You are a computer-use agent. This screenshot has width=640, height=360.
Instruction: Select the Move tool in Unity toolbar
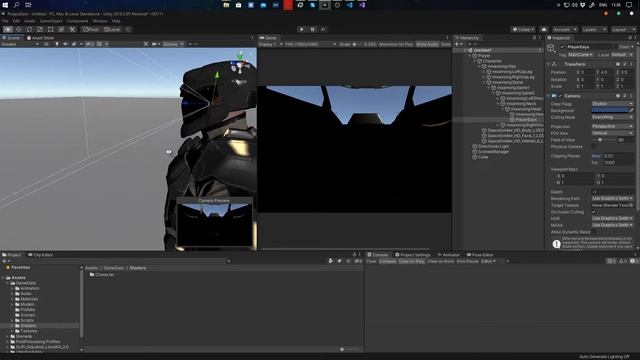click(x=19, y=29)
